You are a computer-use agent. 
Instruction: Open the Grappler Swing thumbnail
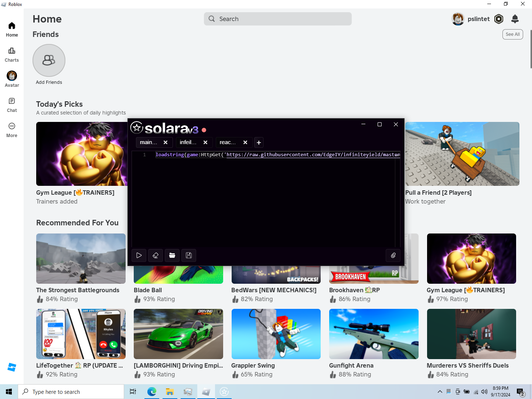click(276, 334)
